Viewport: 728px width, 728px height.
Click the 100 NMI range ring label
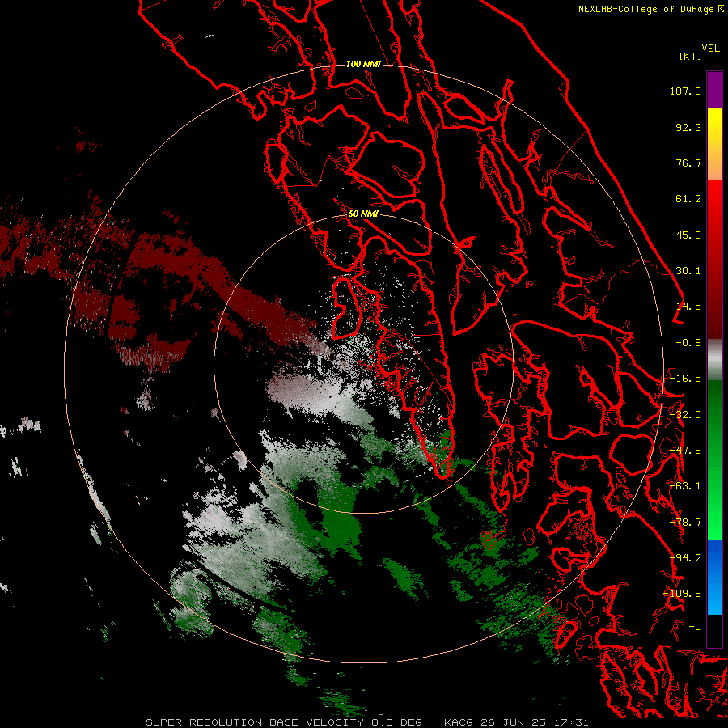point(363,64)
